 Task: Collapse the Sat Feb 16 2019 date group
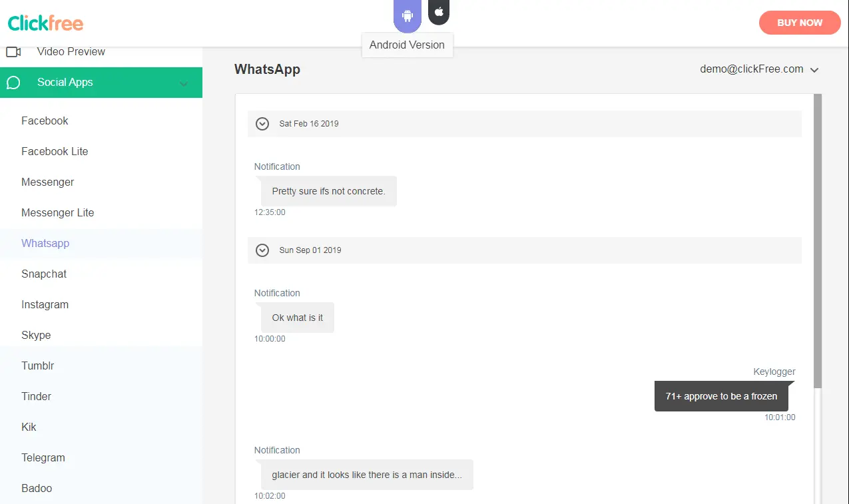[262, 124]
